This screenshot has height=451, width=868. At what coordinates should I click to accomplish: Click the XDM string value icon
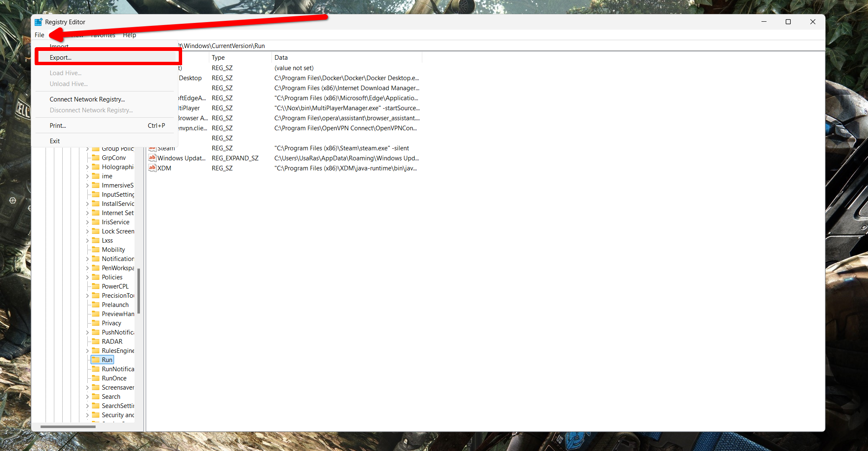152,168
